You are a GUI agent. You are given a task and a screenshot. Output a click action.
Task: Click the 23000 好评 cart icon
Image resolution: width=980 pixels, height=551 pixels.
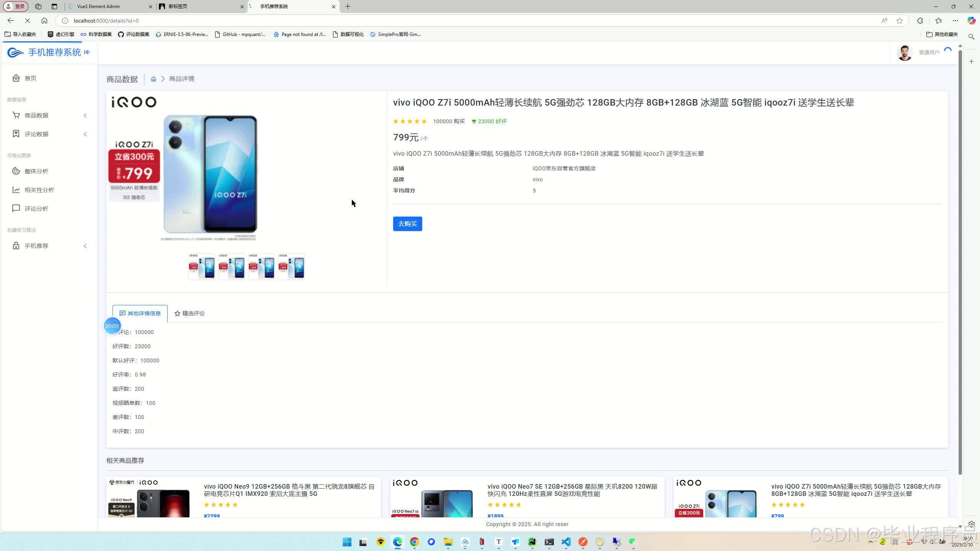pos(474,122)
